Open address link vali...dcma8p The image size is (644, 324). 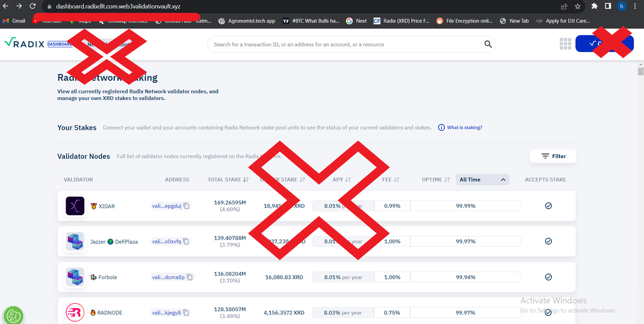pyautogui.click(x=169, y=277)
